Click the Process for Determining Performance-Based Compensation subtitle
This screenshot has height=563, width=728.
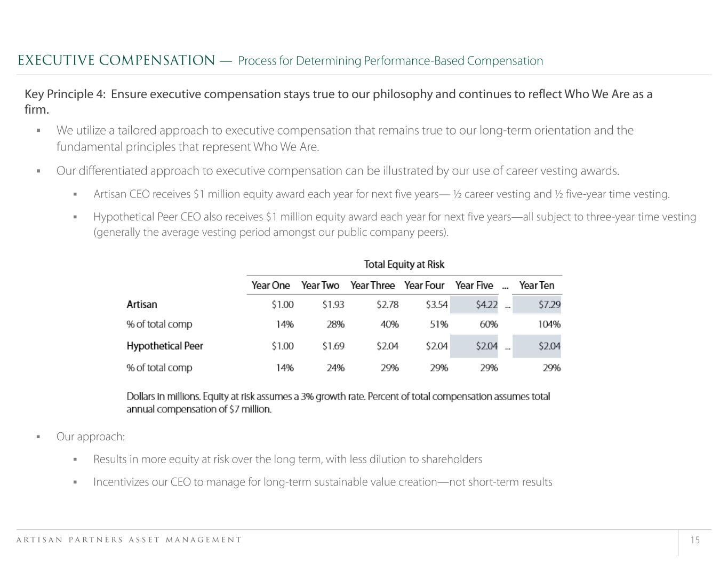tap(390, 61)
